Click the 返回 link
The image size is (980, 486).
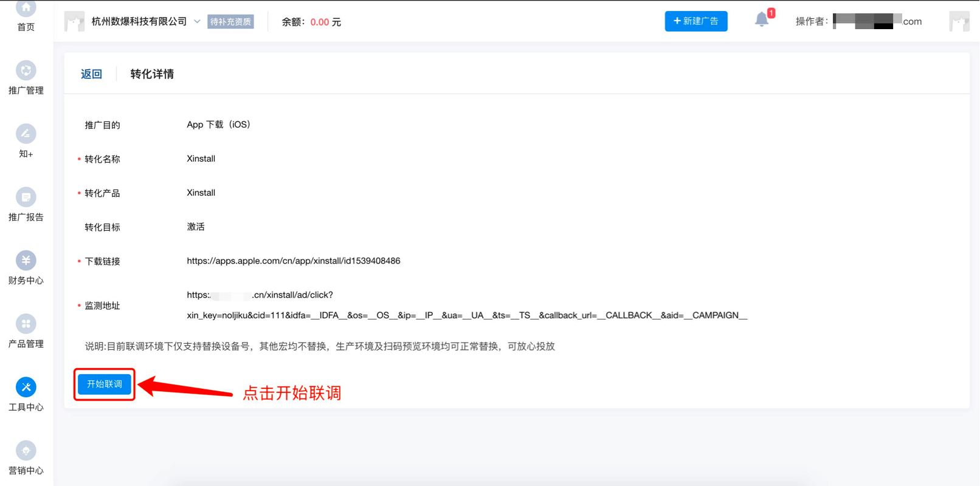[91, 74]
